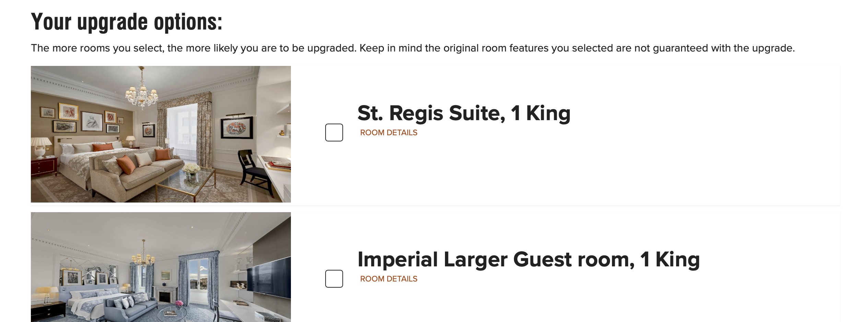Click the "St. Regis Suite, 1 King" title
Image resolution: width=868 pixels, height=322 pixels.
tap(464, 113)
